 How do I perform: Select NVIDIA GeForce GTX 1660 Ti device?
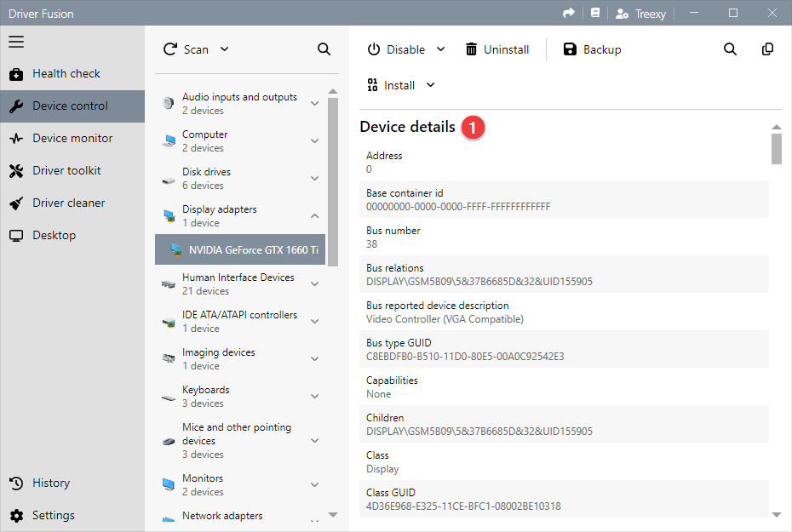point(240,249)
